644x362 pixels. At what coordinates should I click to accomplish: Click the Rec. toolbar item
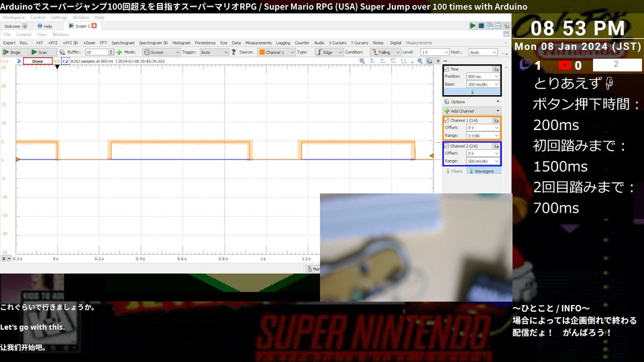point(24,43)
